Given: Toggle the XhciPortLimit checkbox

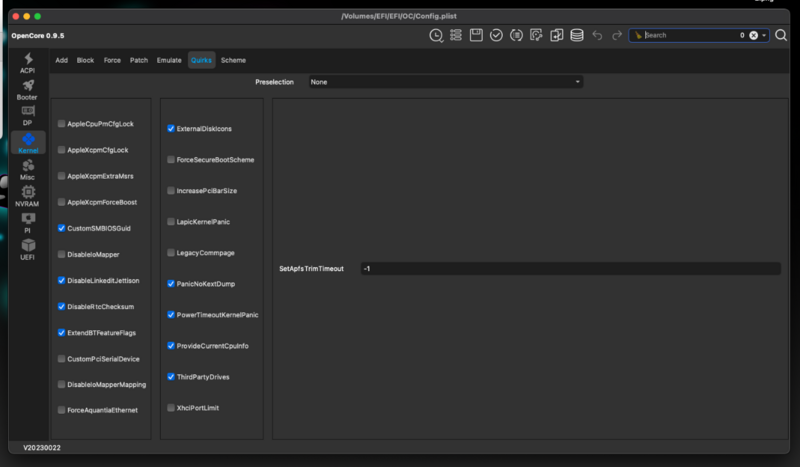Looking at the screenshot, I should tap(171, 408).
